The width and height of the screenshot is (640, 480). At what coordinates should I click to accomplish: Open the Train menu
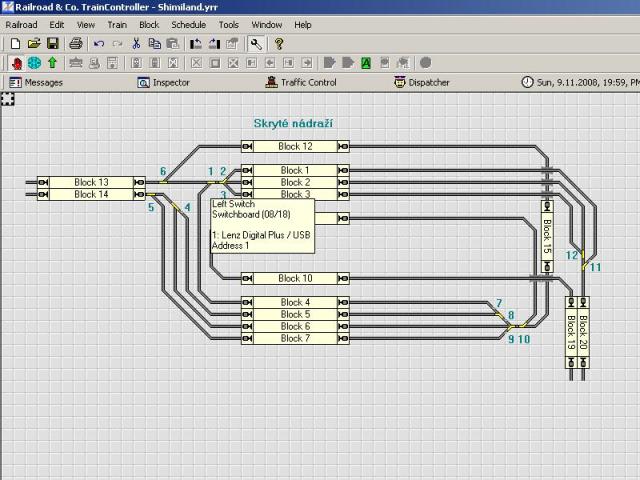117,25
